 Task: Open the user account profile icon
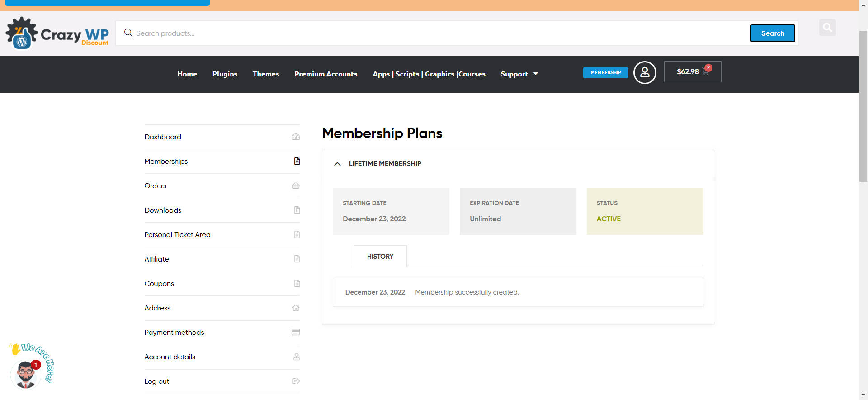(644, 72)
